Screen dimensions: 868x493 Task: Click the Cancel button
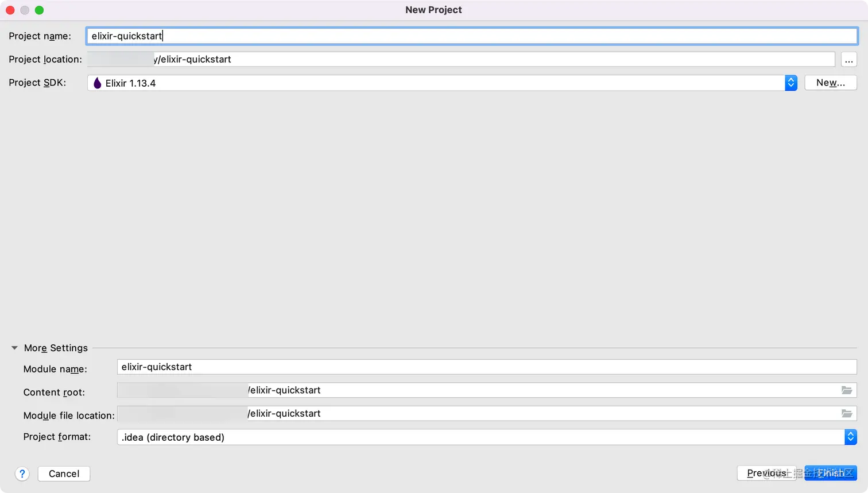coord(64,473)
